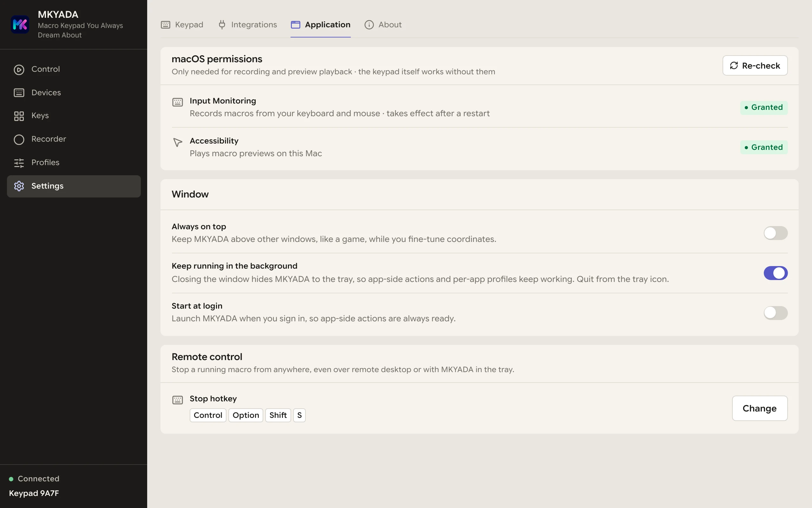Open Devices via its keyboard icon

pos(19,93)
